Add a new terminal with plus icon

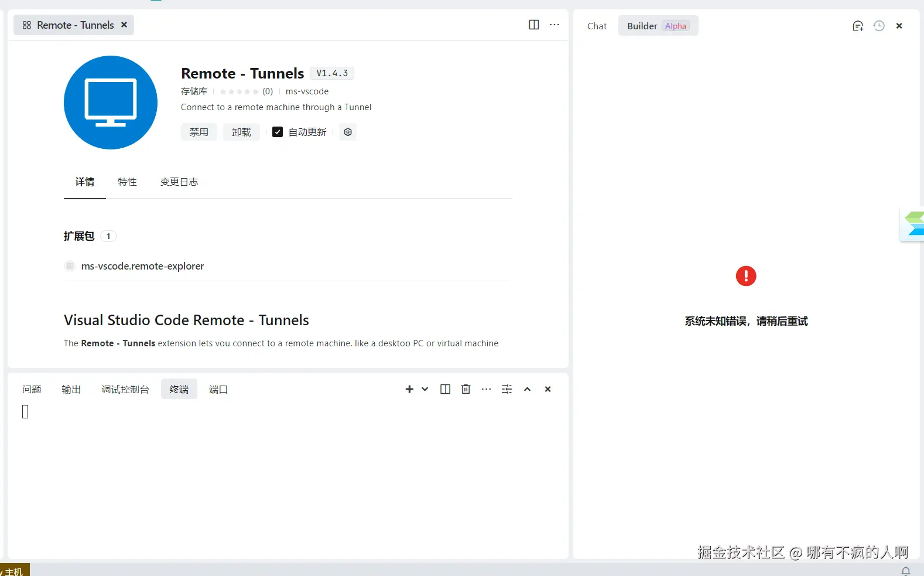click(x=409, y=389)
